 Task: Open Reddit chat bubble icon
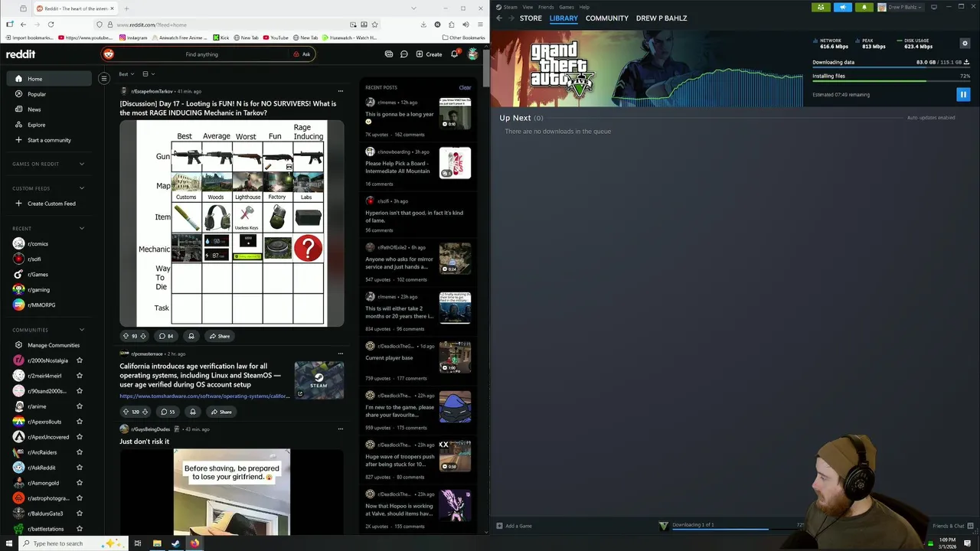tap(404, 54)
